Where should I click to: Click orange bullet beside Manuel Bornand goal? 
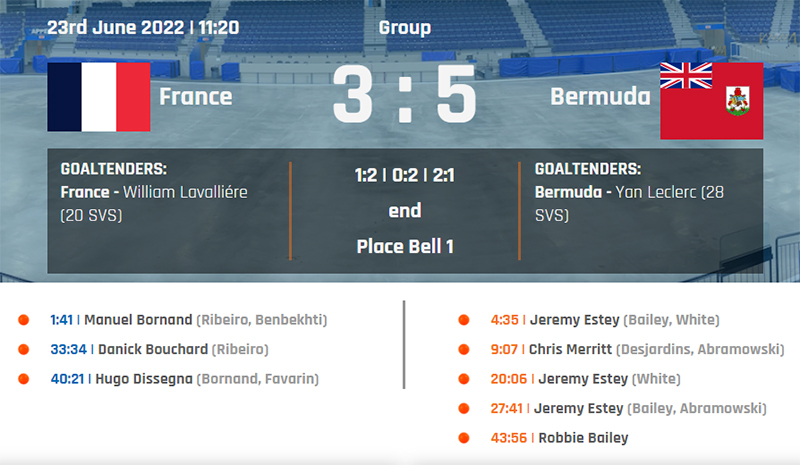pos(23,321)
